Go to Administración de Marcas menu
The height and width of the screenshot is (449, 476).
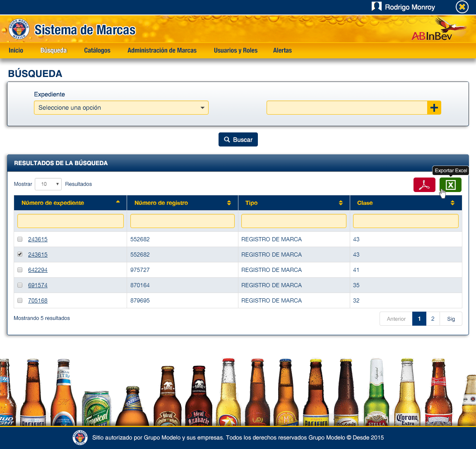point(162,50)
